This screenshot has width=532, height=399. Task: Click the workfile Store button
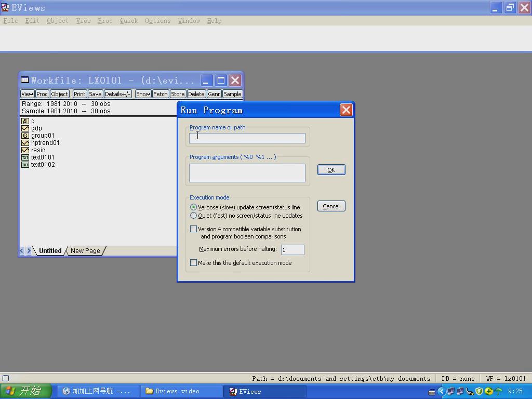pyautogui.click(x=178, y=94)
